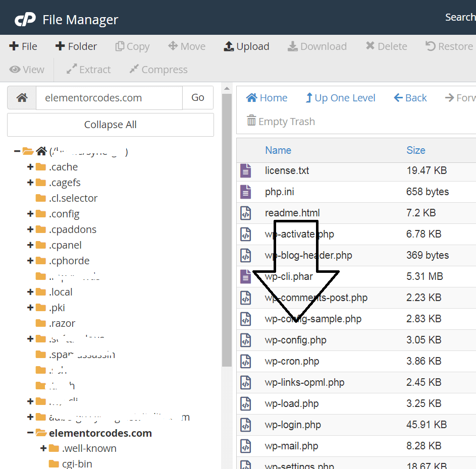476x469 pixels.
Task: Sort files by the Size column
Action: point(416,150)
